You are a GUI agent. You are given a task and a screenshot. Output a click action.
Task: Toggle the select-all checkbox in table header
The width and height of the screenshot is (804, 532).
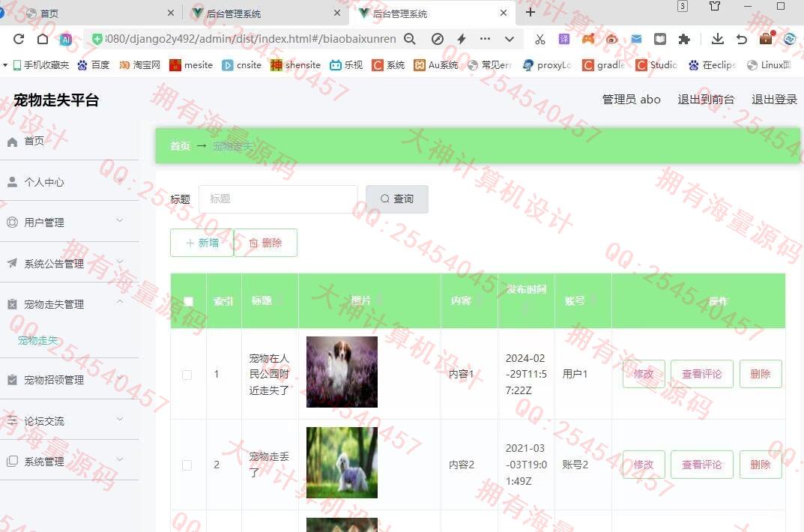click(188, 301)
